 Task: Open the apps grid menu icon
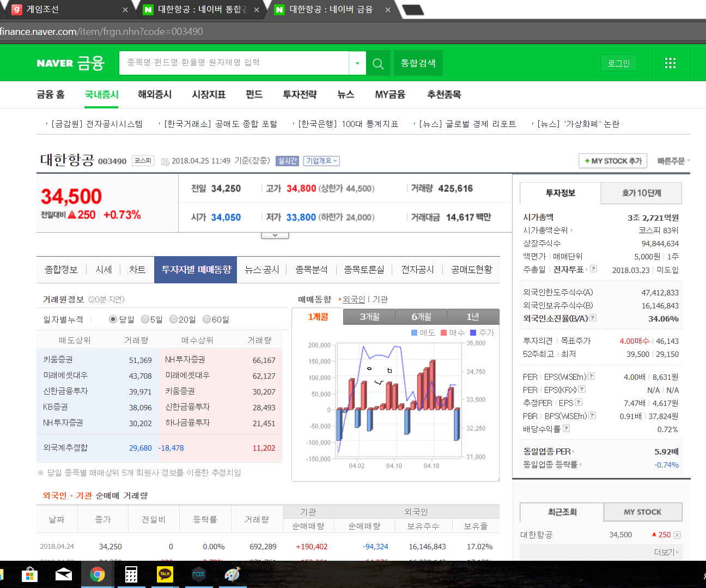coord(670,63)
